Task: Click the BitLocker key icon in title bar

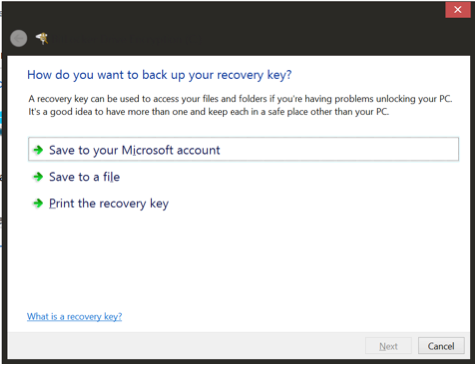Action: [x=42, y=38]
